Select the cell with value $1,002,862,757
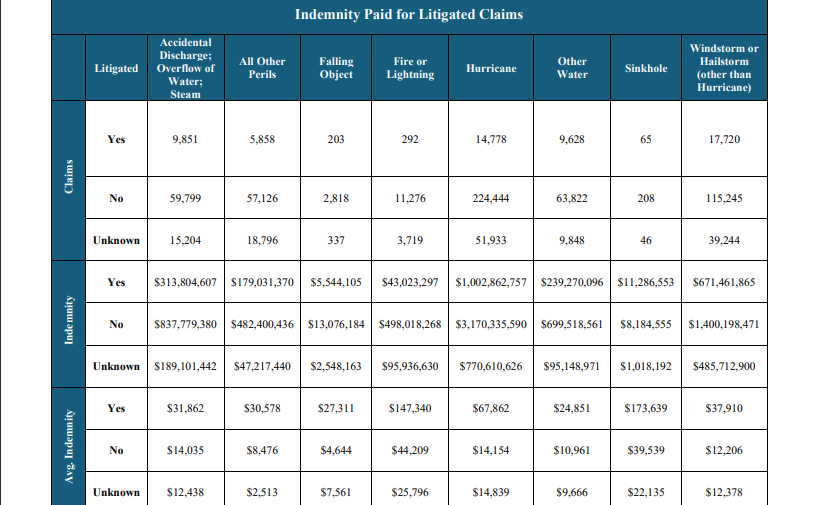Viewport: 817px width, 505px height. point(491,283)
